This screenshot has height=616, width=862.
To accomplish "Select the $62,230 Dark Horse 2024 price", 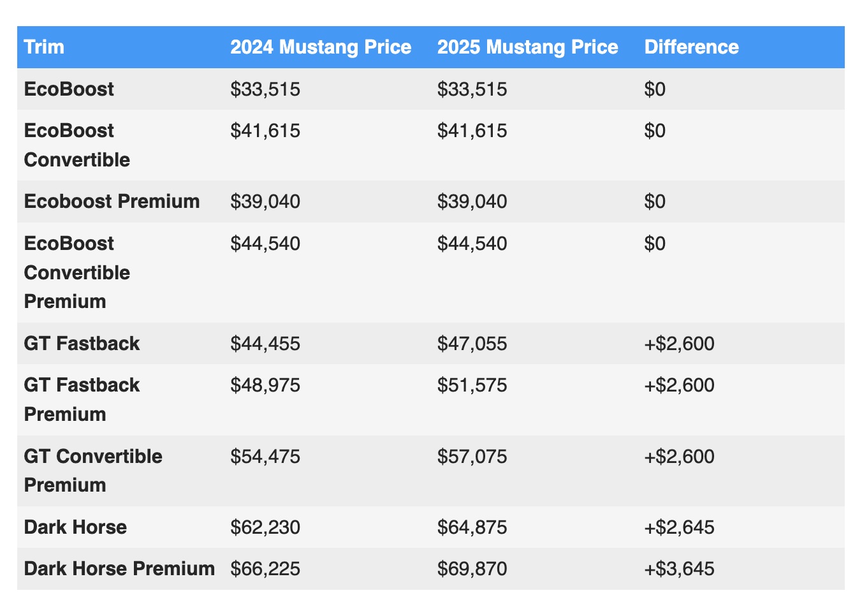I will click(x=265, y=527).
